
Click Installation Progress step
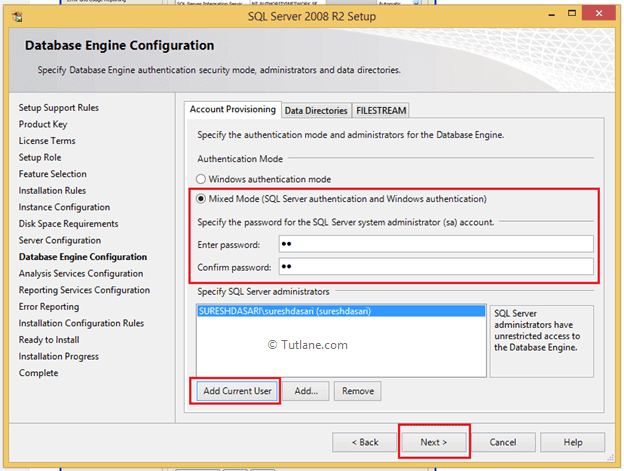pyautogui.click(x=58, y=356)
